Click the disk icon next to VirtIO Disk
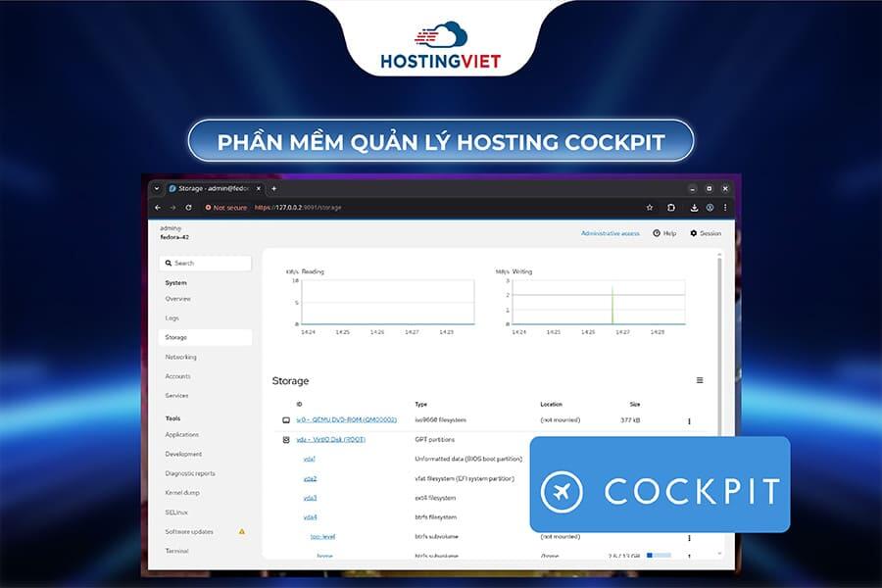 [284, 439]
